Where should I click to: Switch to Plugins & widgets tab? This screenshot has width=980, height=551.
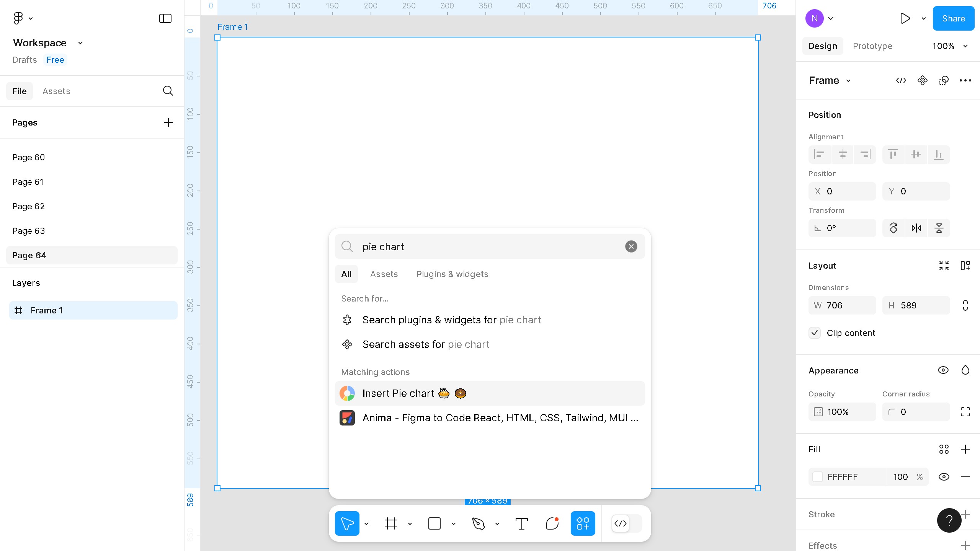pyautogui.click(x=452, y=274)
